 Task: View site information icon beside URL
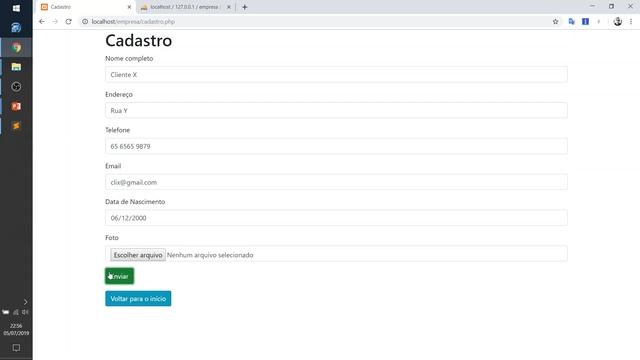click(x=85, y=22)
